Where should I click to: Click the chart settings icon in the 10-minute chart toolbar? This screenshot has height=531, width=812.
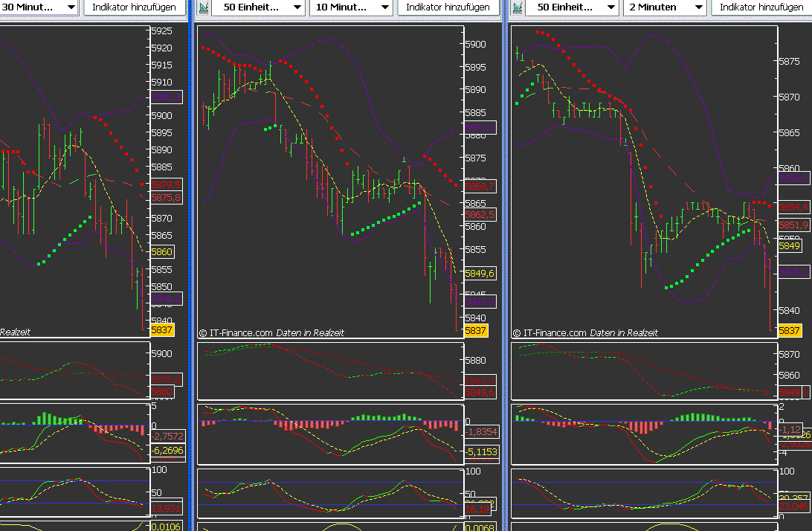[204, 7]
